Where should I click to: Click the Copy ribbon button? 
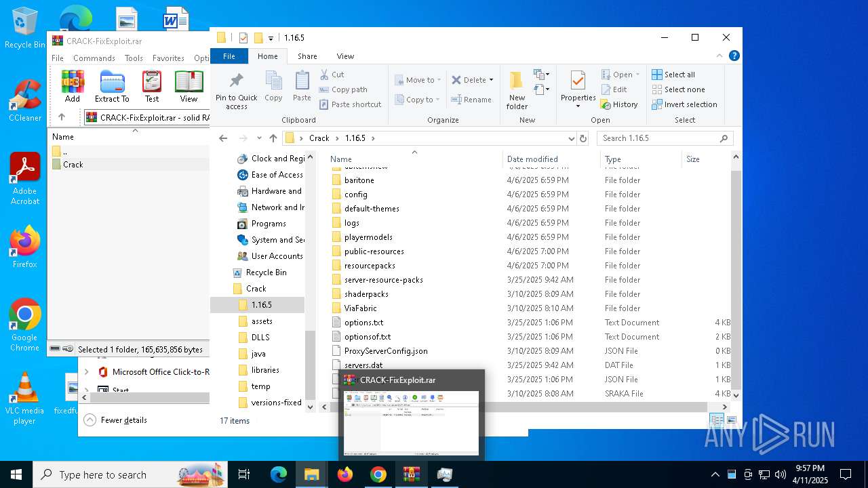(273, 86)
